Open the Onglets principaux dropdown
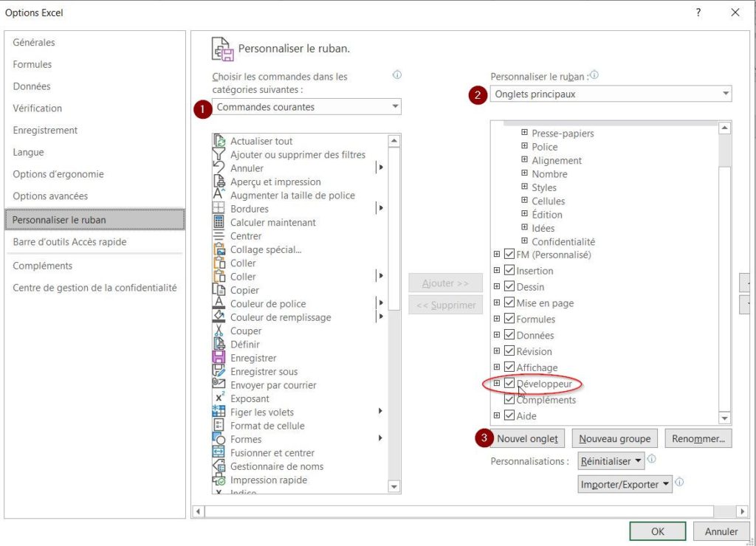756x546 pixels. pos(611,94)
